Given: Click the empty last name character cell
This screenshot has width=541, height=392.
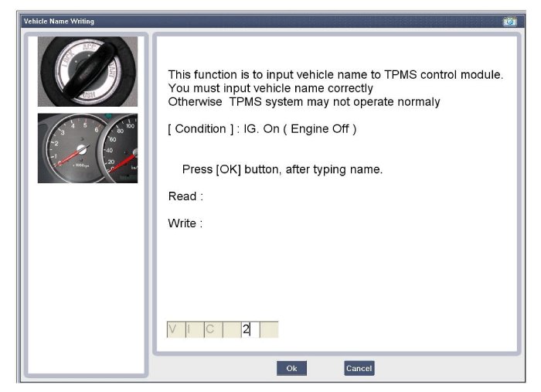Looking at the screenshot, I should [268, 329].
